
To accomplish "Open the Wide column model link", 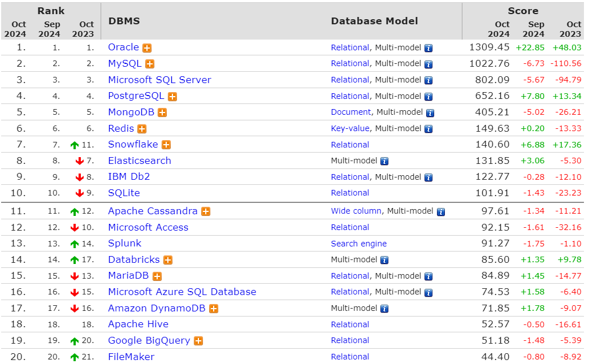I will point(356,211).
